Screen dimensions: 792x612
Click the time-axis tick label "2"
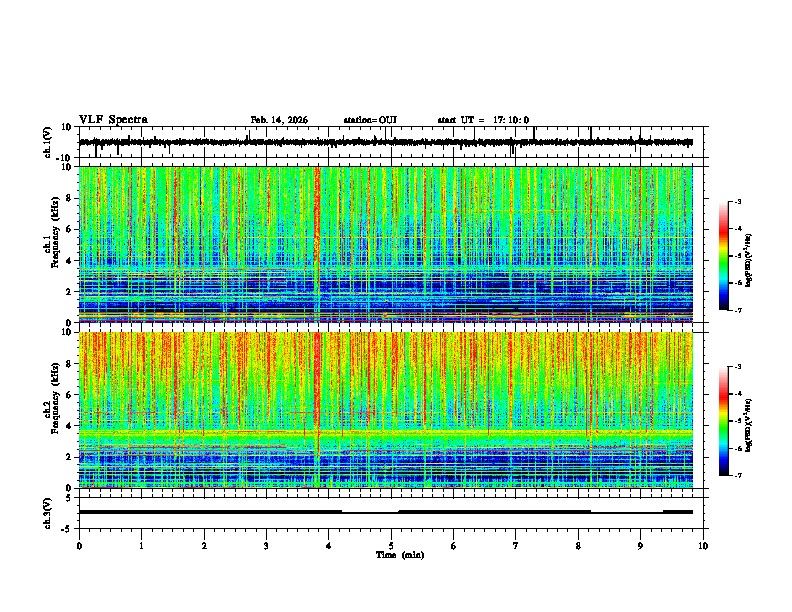204,546
